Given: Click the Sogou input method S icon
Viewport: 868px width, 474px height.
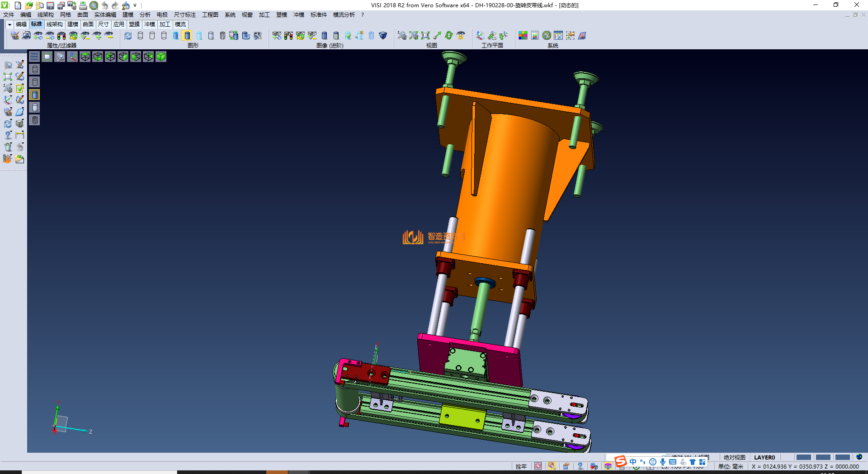Looking at the screenshot, I should click(621, 461).
